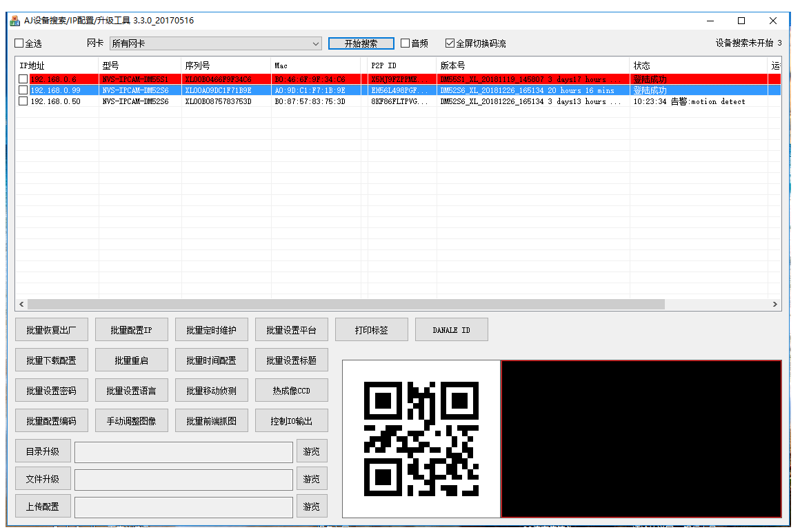Viewport: 800px width, 532px height.
Task: Open the DANALE ID function
Action: tap(452, 329)
